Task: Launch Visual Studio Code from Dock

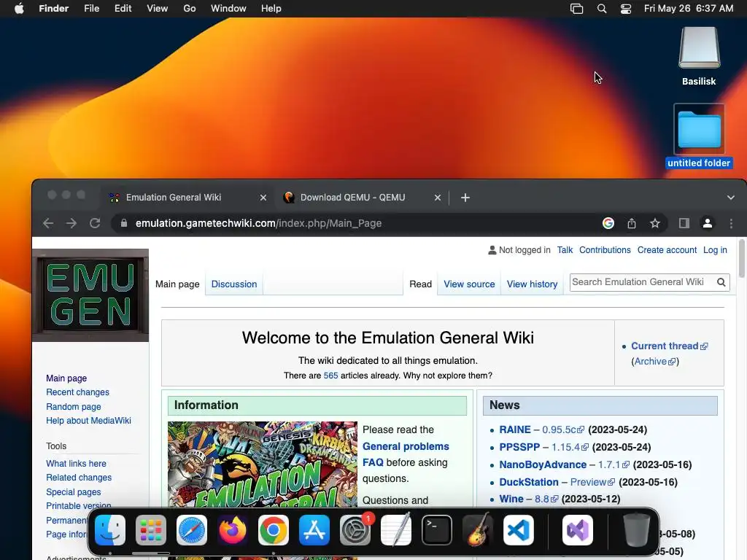Action: point(519,530)
